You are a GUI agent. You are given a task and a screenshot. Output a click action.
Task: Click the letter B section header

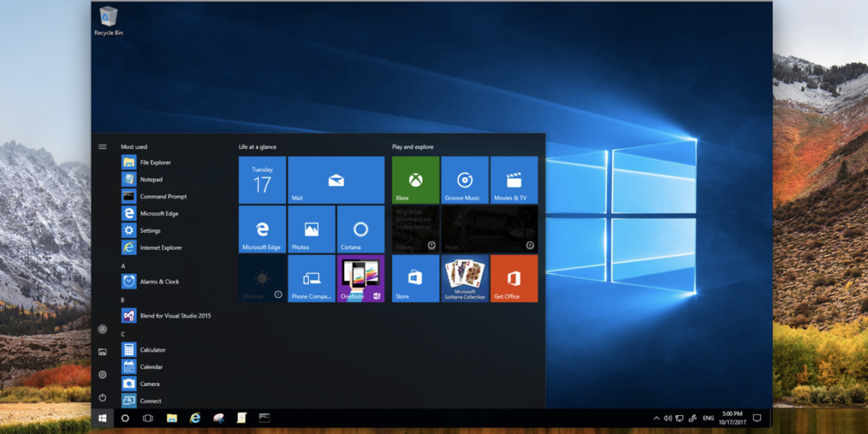(123, 300)
